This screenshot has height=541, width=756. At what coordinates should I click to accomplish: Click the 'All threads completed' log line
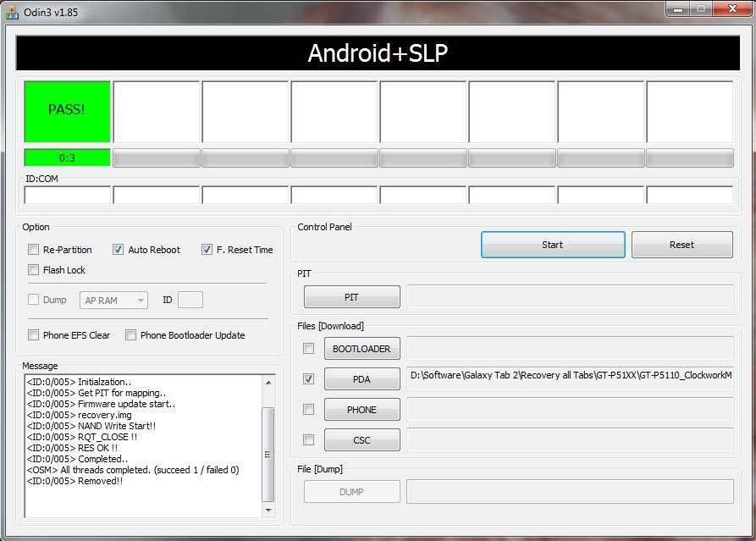point(133,470)
